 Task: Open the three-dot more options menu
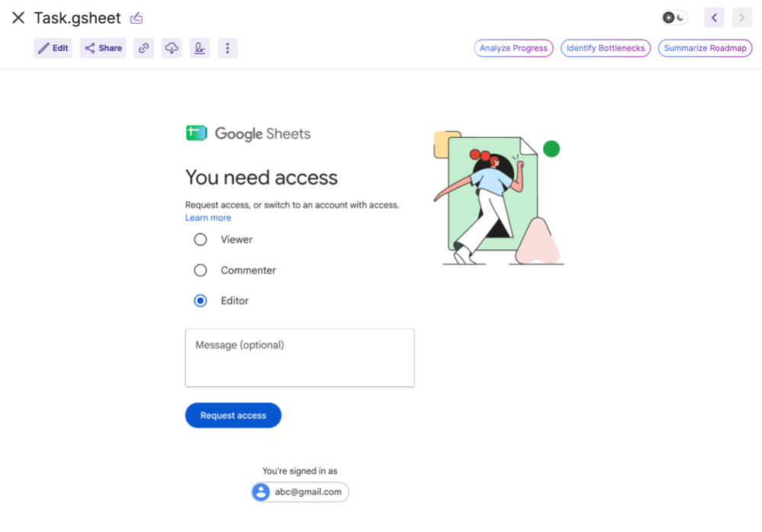[x=227, y=48]
